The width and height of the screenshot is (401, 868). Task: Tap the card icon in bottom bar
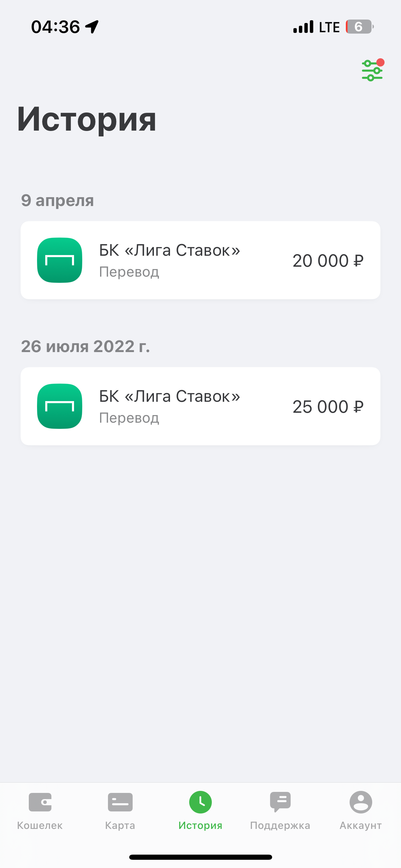pos(120,802)
